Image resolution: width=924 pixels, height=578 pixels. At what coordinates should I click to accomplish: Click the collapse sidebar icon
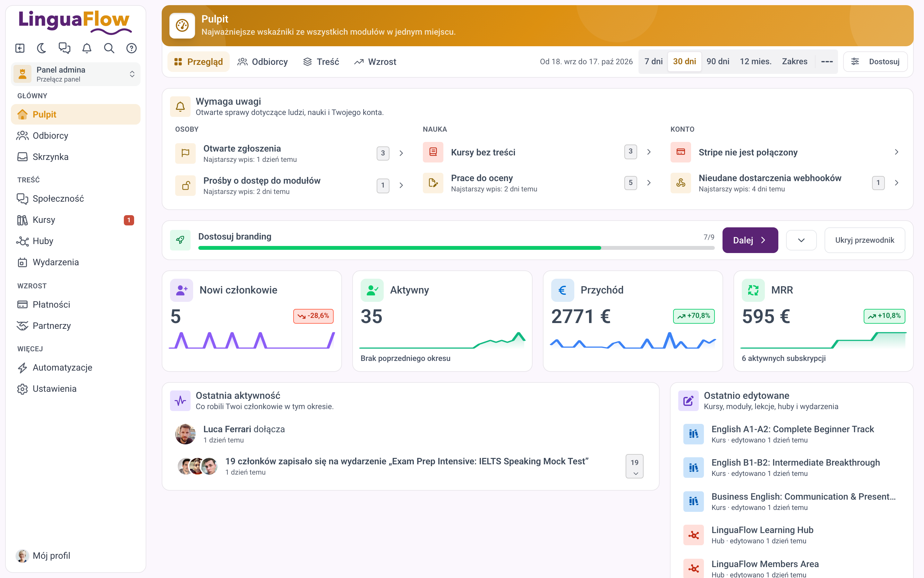[x=20, y=48]
